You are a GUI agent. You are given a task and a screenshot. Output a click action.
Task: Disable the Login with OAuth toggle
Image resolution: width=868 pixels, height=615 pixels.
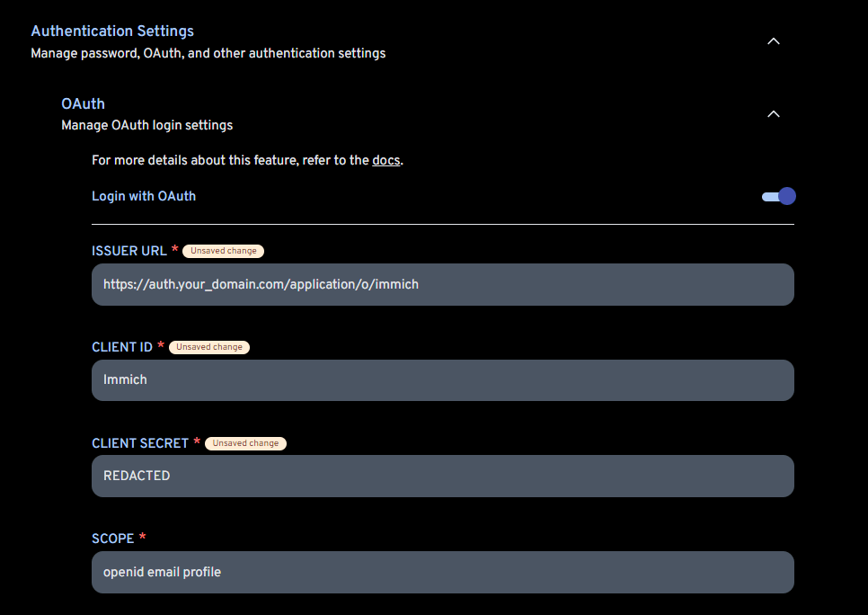tap(778, 196)
